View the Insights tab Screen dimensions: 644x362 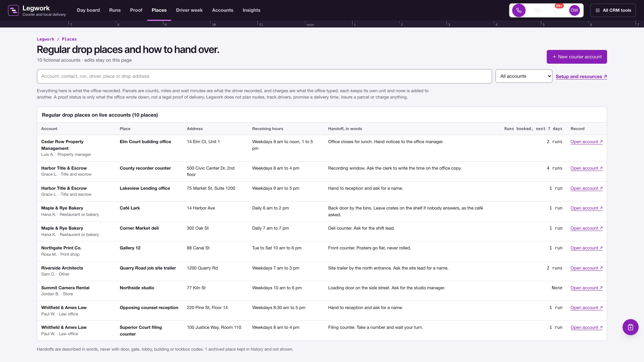pos(252,10)
